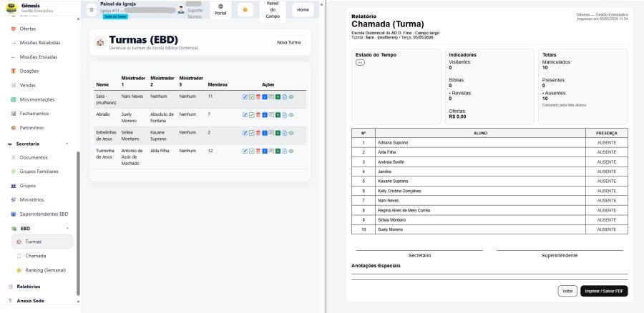The image size is (644, 313).
Task: Open message icon in Turminha de Jesus row
Action: (x=271, y=151)
